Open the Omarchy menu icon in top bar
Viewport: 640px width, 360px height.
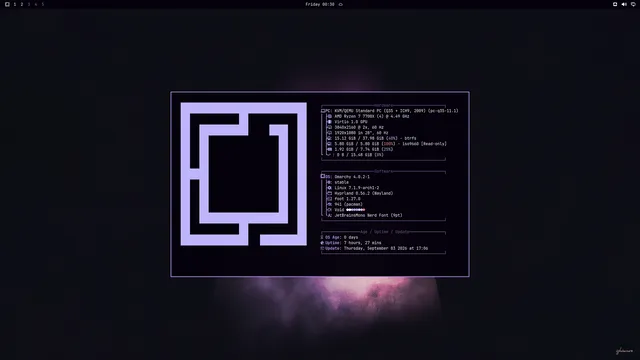(7, 4)
